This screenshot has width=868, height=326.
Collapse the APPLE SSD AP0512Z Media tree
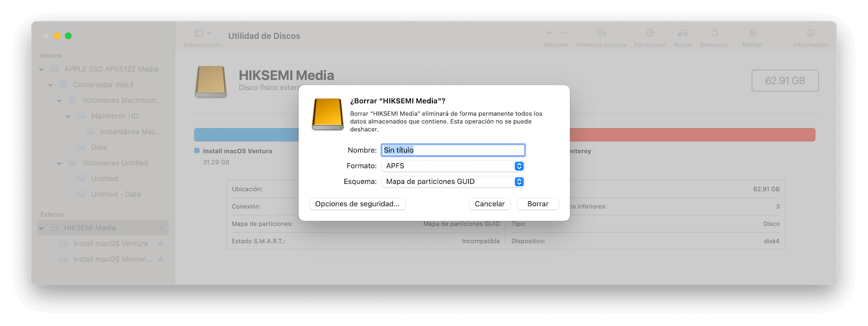[42, 69]
